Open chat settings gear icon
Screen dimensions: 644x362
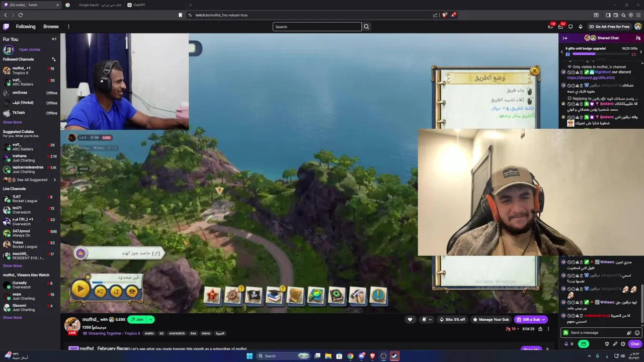[x=623, y=344]
